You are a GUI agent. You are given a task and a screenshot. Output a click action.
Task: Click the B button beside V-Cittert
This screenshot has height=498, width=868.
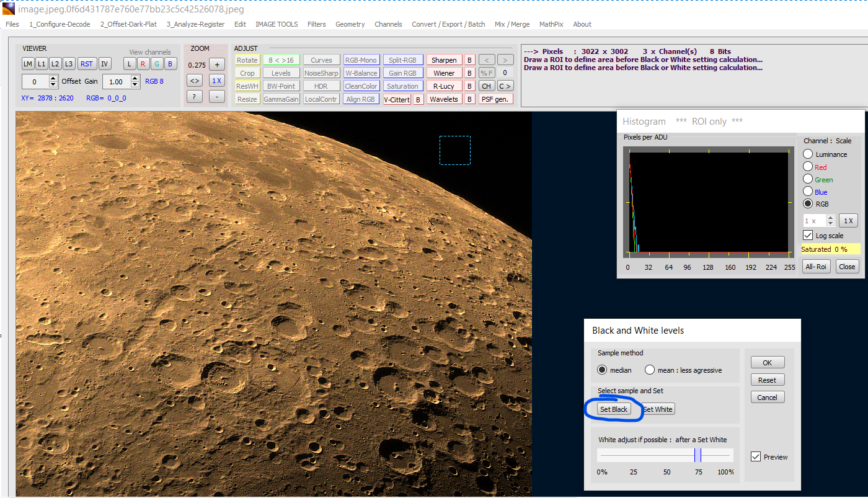pyautogui.click(x=418, y=99)
